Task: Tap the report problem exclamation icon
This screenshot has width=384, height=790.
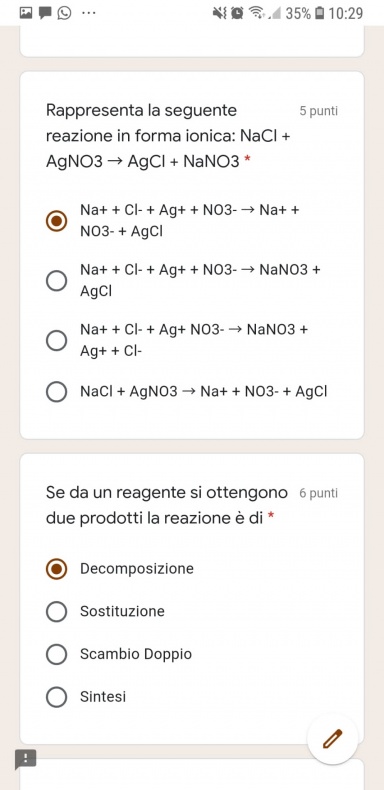Action: tap(25, 758)
